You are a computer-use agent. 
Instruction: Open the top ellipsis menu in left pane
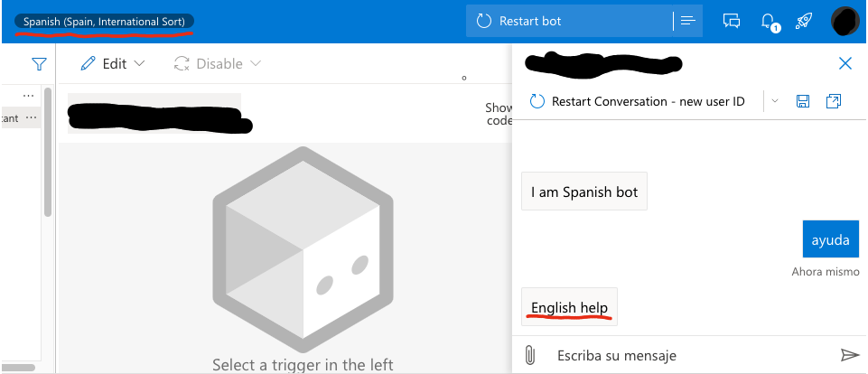pos(29,96)
